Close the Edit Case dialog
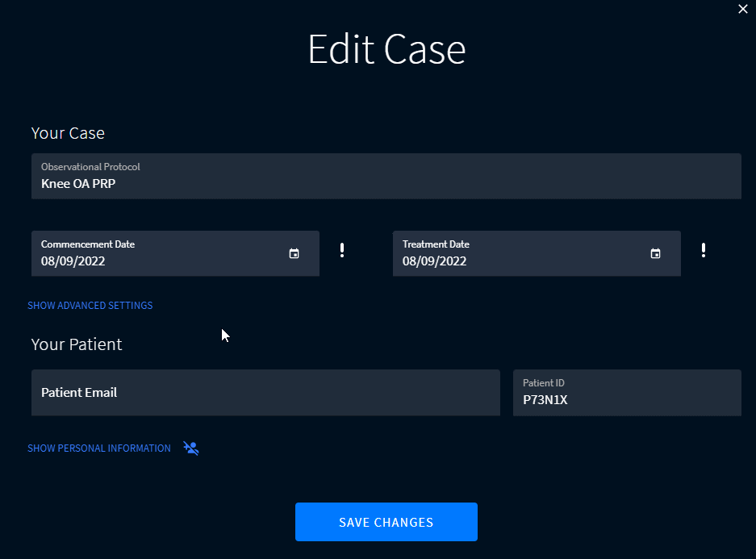Screen dimensions: 756x559 point(743,9)
